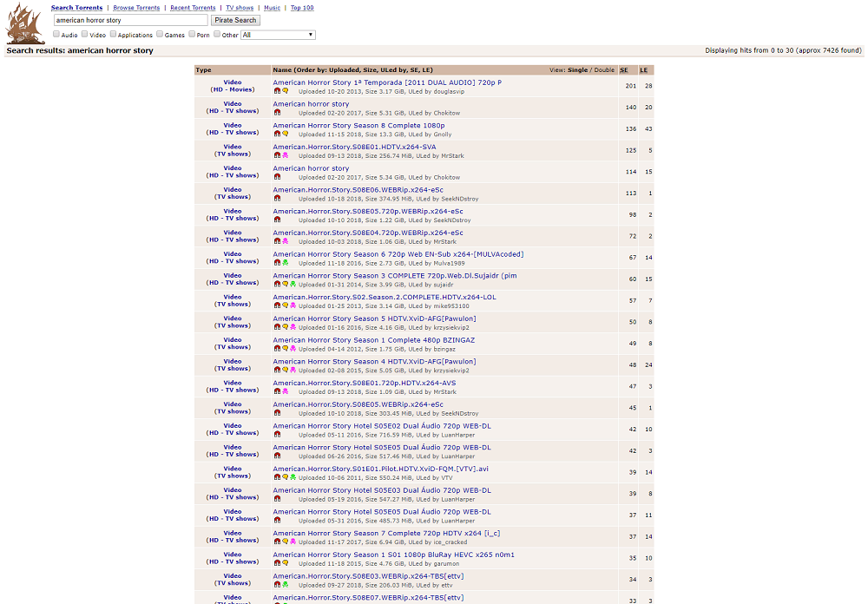The width and height of the screenshot is (868, 604).
Task: Tick the Applications checkbox
Action: click(113, 35)
